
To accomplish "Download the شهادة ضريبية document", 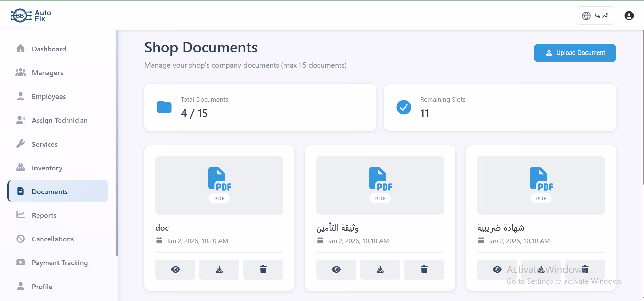I will point(541,270).
